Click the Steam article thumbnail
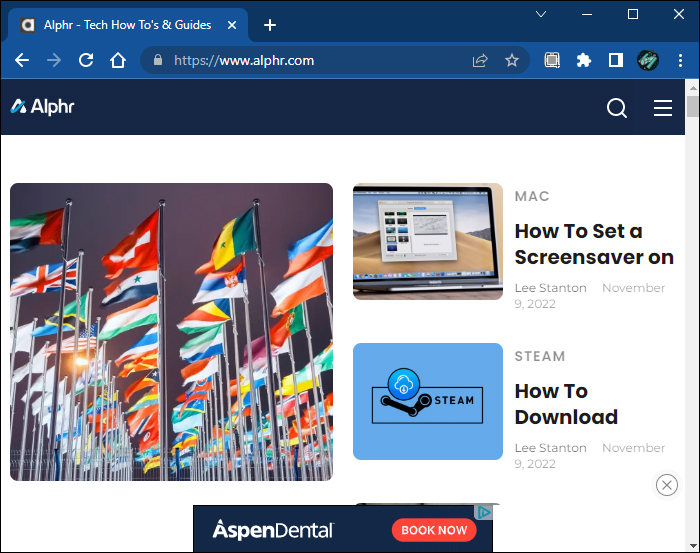The image size is (700, 553). click(428, 401)
